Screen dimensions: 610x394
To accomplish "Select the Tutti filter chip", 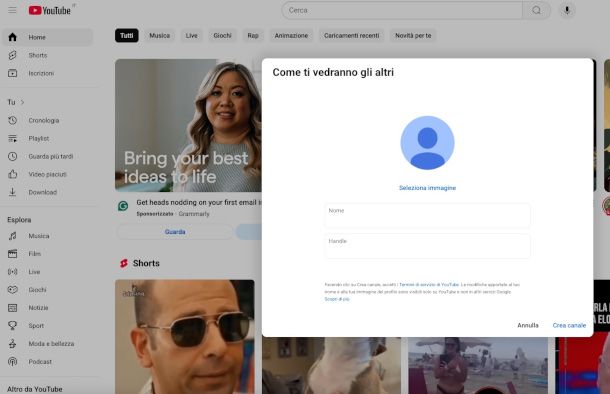I will 126,35.
